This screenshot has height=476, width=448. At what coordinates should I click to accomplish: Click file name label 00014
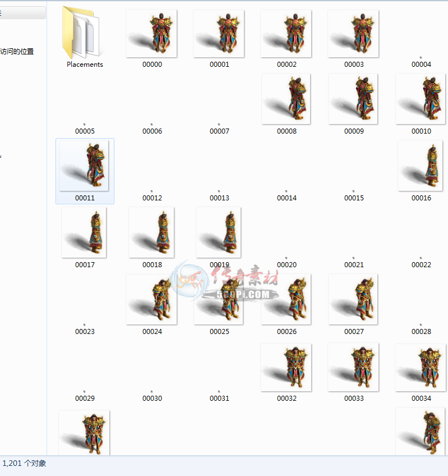coord(287,198)
